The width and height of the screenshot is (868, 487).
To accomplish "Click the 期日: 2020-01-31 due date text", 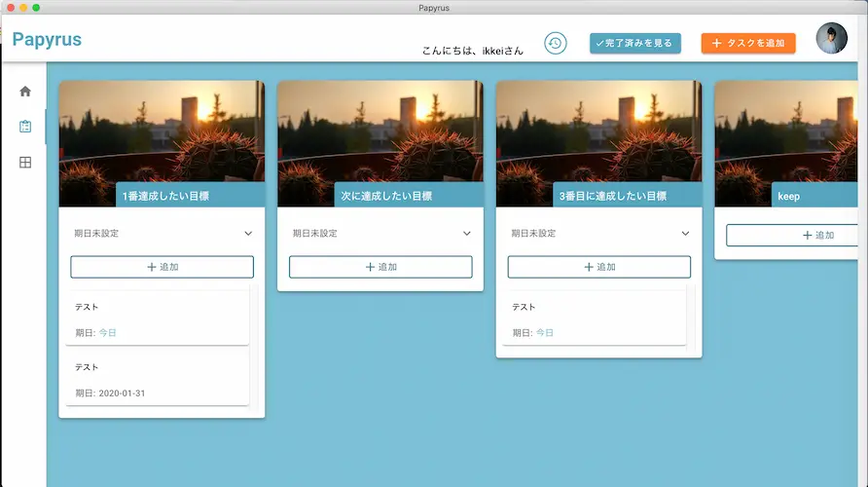I will click(110, 393).
